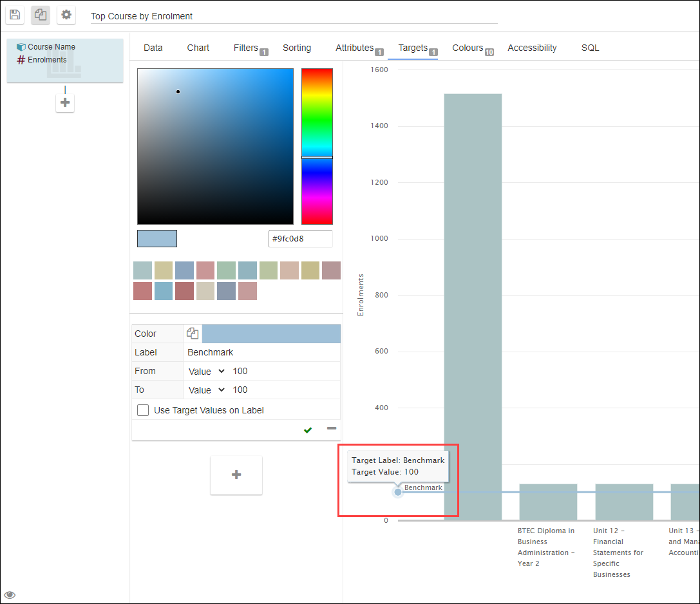Toggle the eye preview icon at bottom left
Image resolution: width=700 pixels, height=604 pixels.
click(x=10, y=594)
